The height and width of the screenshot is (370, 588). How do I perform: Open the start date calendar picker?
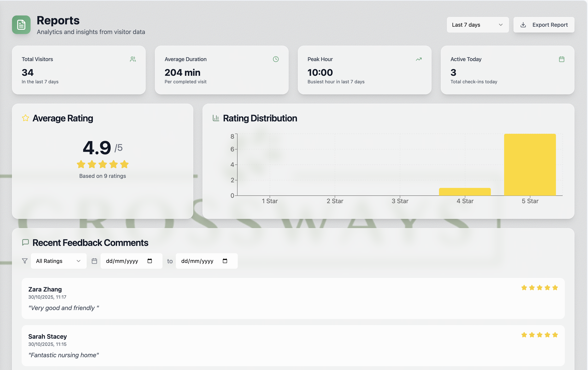pyautogui.click(x=150, y=261)
